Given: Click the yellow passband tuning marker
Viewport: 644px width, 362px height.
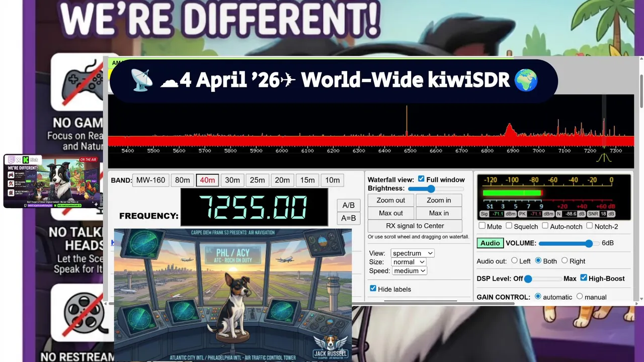Looking at the screenshot, I should 604,158.
